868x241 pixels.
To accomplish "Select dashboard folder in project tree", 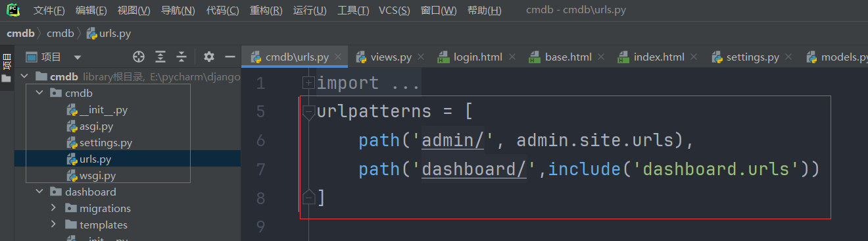I will click(127, 192).
